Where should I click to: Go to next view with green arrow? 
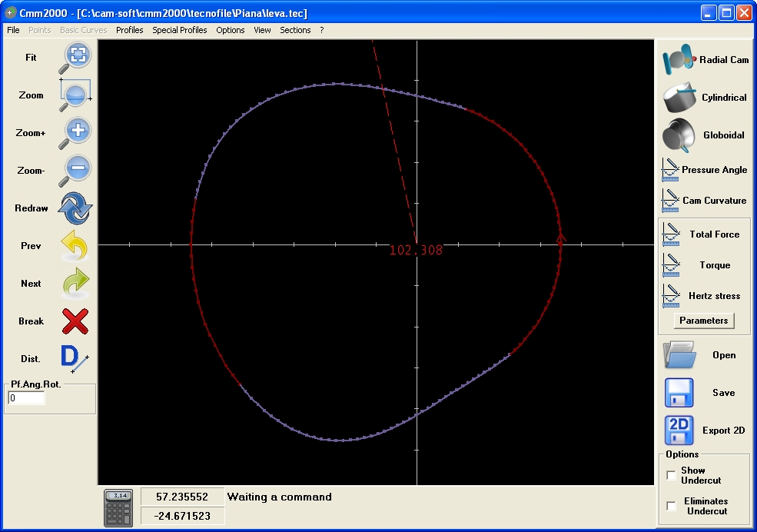(x=75, y=284)
